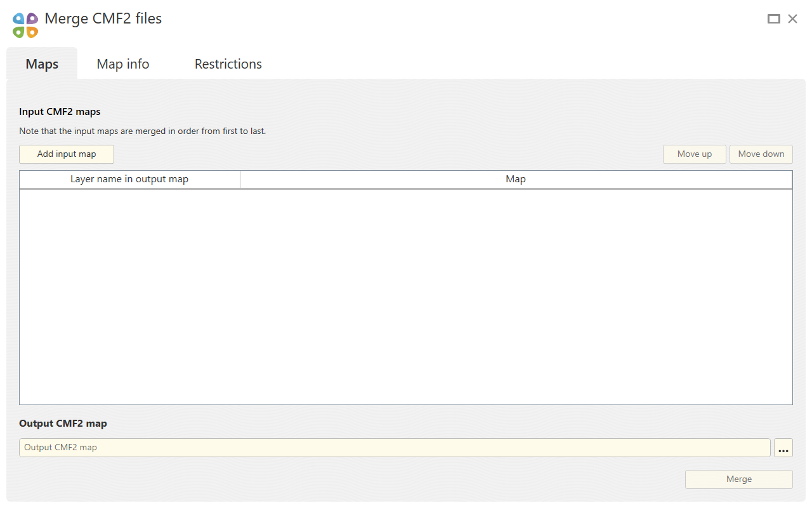Open the Restrictions tab
This screenshot has height=508, width=812.
coord(228,64)
